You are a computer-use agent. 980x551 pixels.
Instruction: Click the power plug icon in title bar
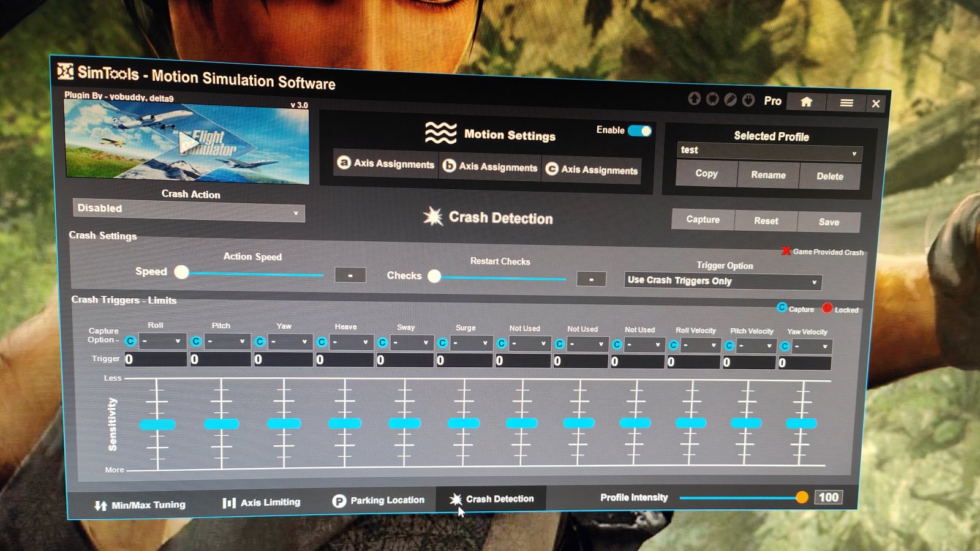(748, 100)
